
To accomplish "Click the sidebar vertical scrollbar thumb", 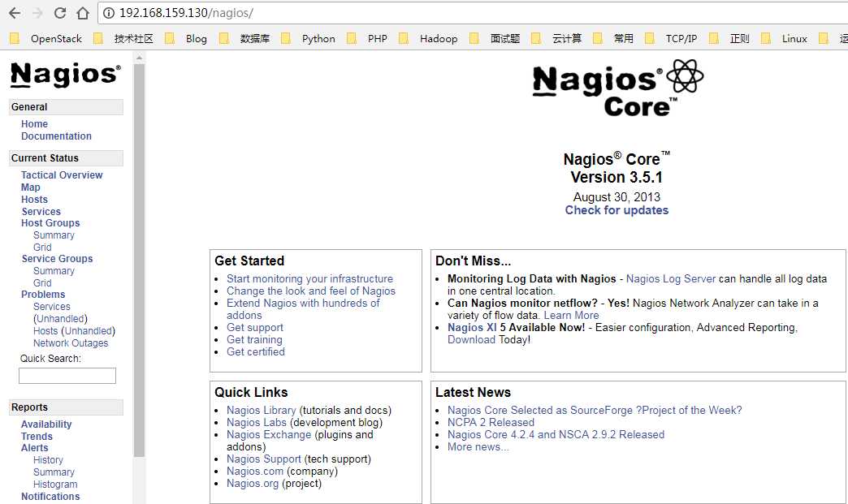I will (x=139, y=261).
